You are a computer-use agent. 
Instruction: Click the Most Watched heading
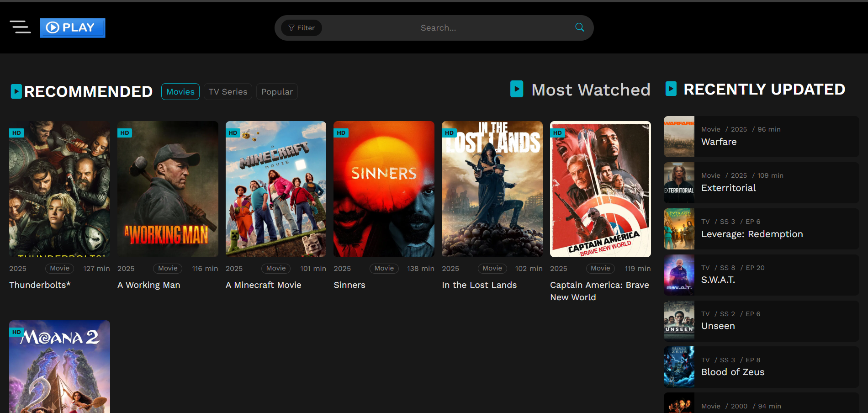coord(591,90)
